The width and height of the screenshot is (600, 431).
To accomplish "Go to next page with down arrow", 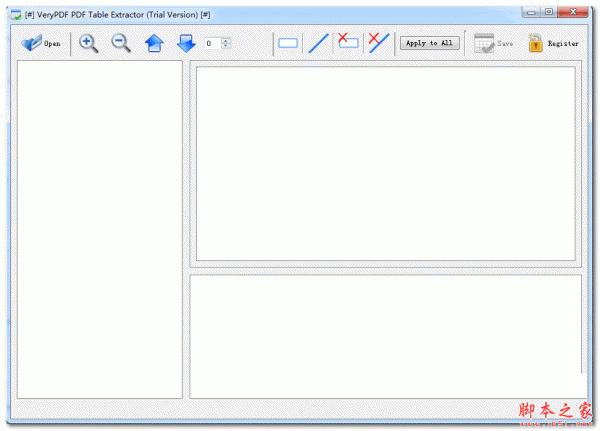I will click(x=186, y=43).
